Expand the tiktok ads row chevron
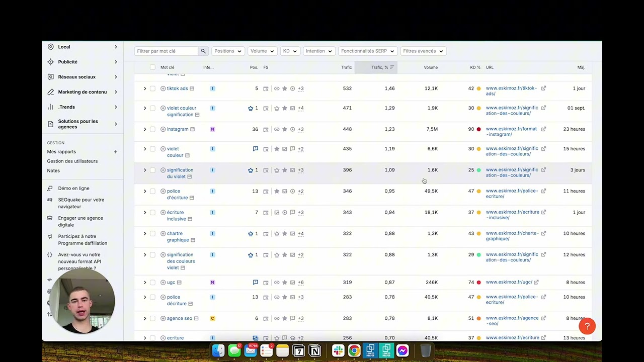The image size is (644, 362). (145, 88)
